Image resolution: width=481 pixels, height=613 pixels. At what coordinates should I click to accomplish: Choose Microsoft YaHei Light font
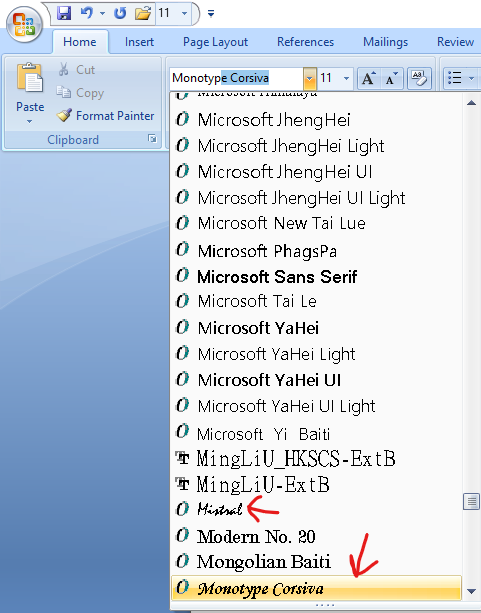pos(316,354)
